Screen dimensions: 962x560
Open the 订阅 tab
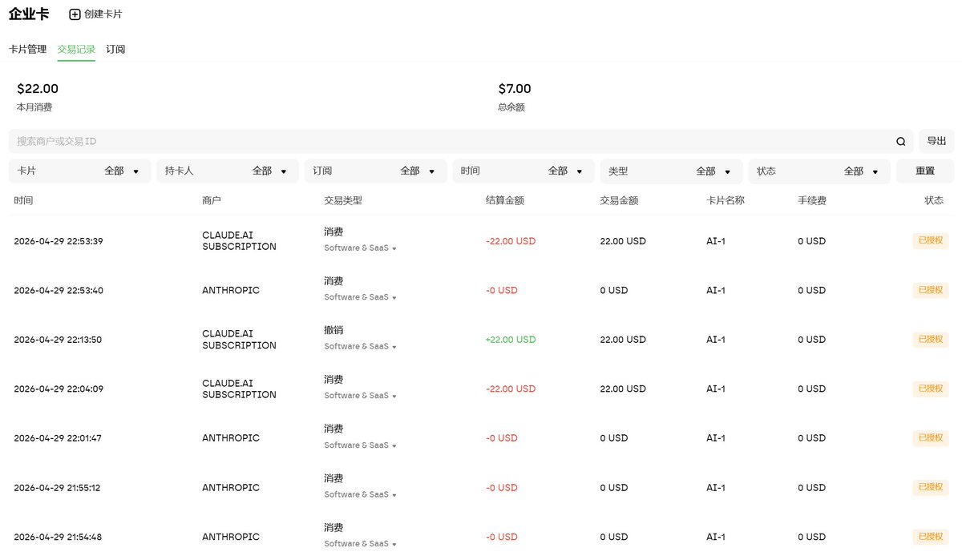click(115, 49)
